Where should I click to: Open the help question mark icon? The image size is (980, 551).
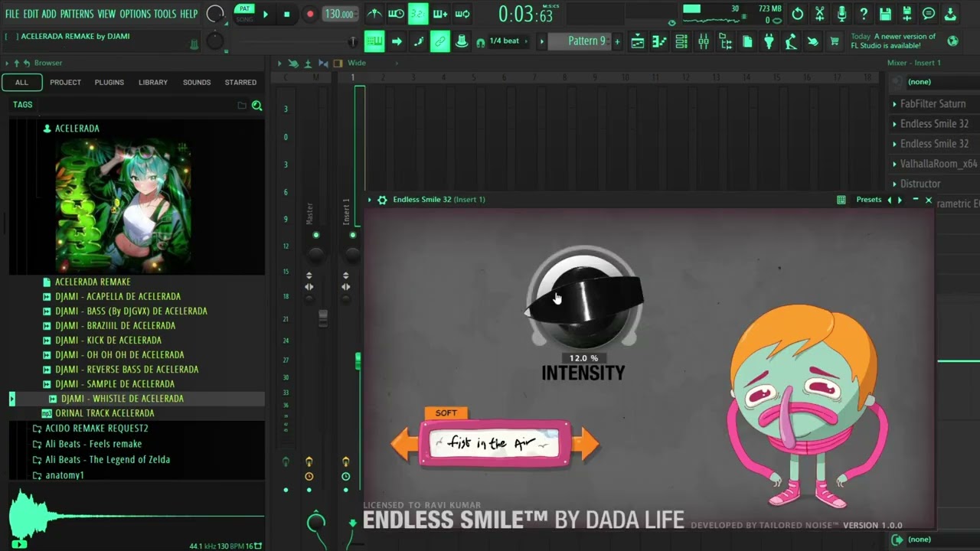coord(864,14)
